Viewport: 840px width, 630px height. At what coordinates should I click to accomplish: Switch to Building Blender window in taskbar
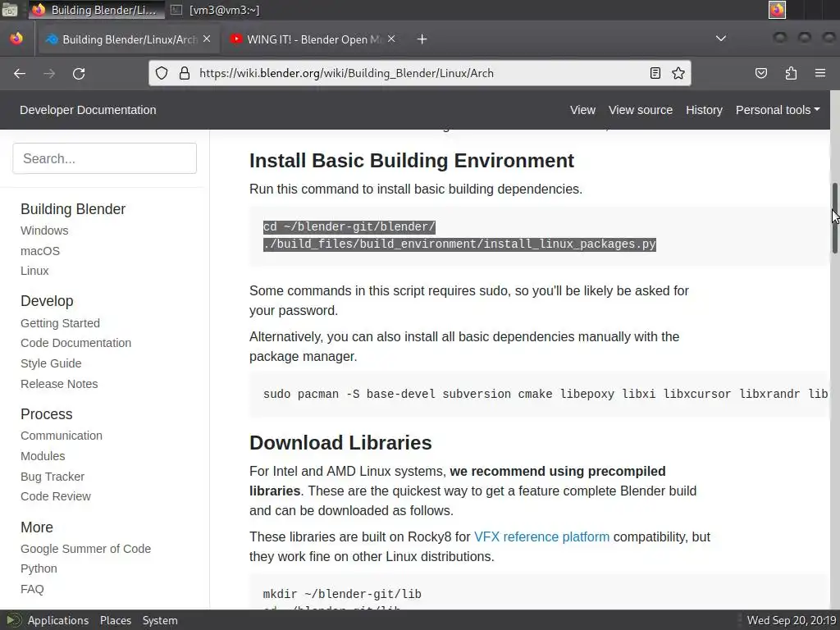tap(97, 10)
